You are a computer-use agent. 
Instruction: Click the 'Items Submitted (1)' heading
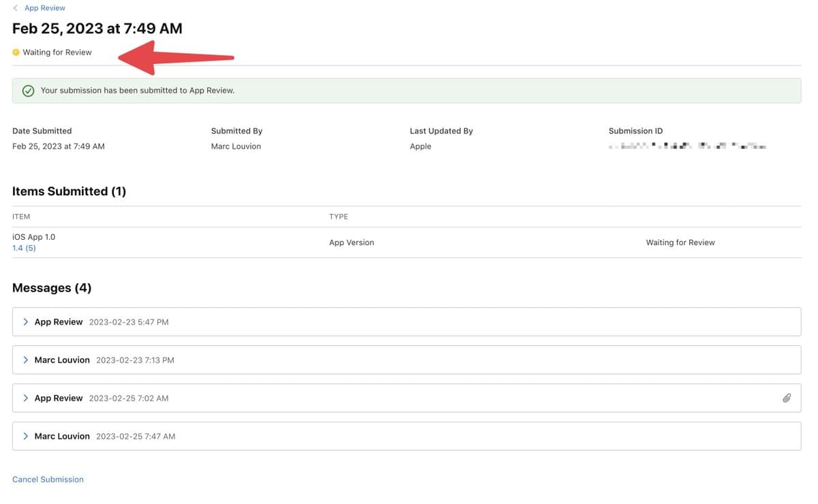(69, 191)
